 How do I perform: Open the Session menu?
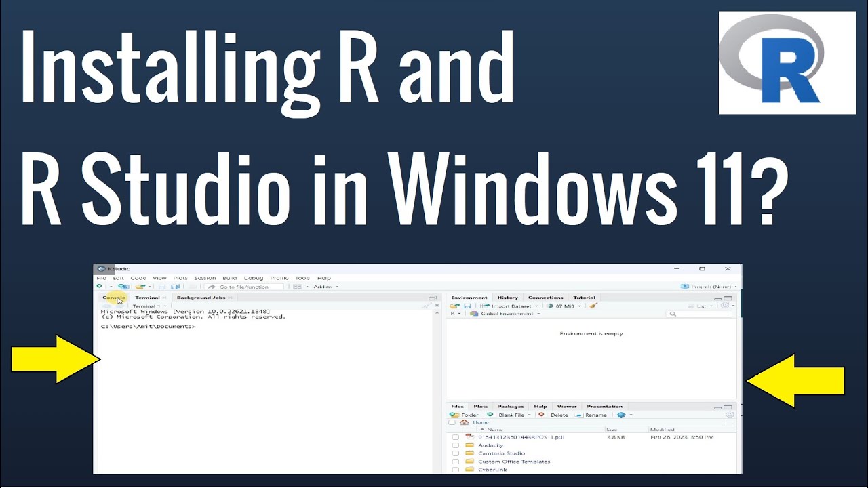pyautogui.click(x=205, y=278)
